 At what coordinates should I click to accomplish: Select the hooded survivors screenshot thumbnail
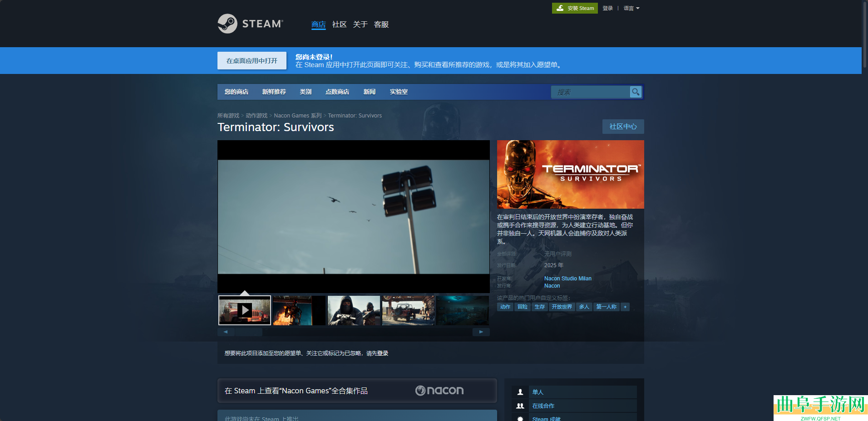pos(354,310)
